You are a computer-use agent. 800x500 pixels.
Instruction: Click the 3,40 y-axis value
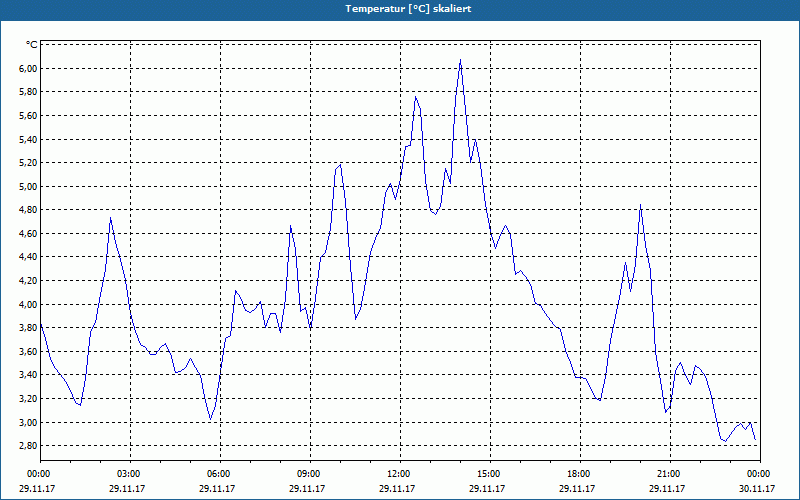point(29,375)
